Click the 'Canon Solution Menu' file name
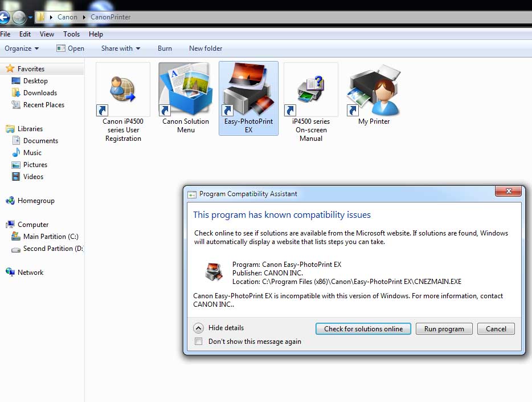 click(186, 125)
